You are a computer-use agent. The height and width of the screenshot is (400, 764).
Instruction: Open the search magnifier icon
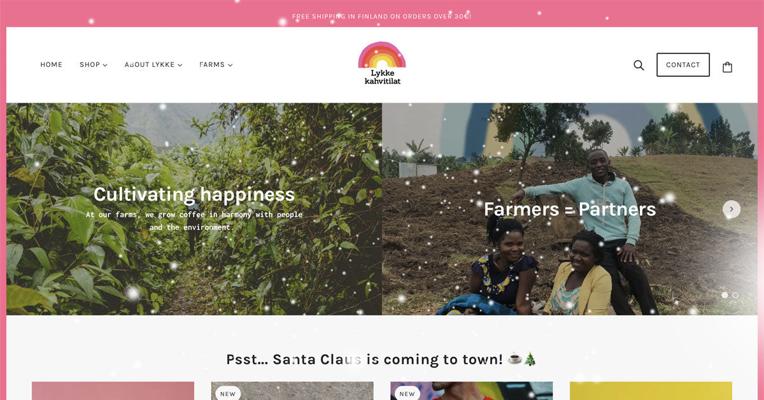pyautogui.click(x=638, y=65)
